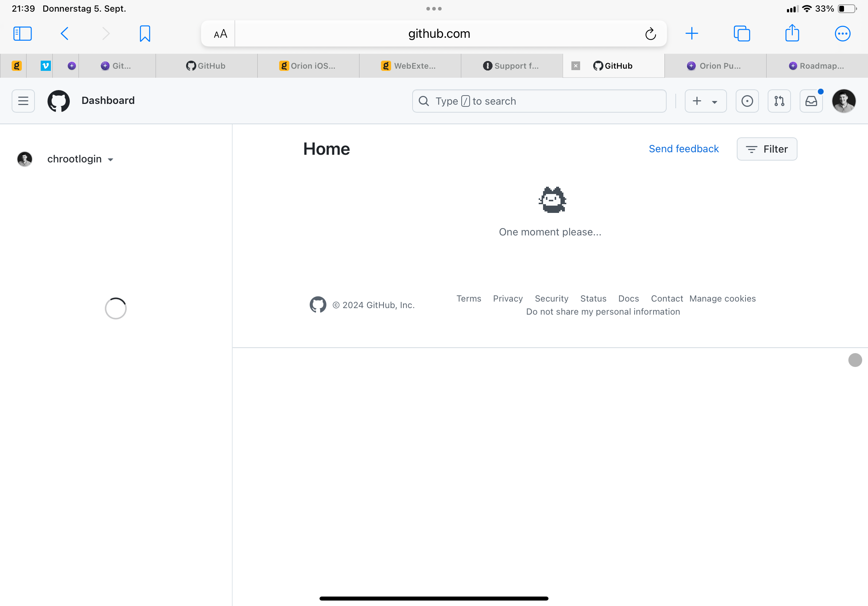Open the Manage cookies footer link
Image resolution: width=868 pixels, height=606 pixels.
[722, 299]
